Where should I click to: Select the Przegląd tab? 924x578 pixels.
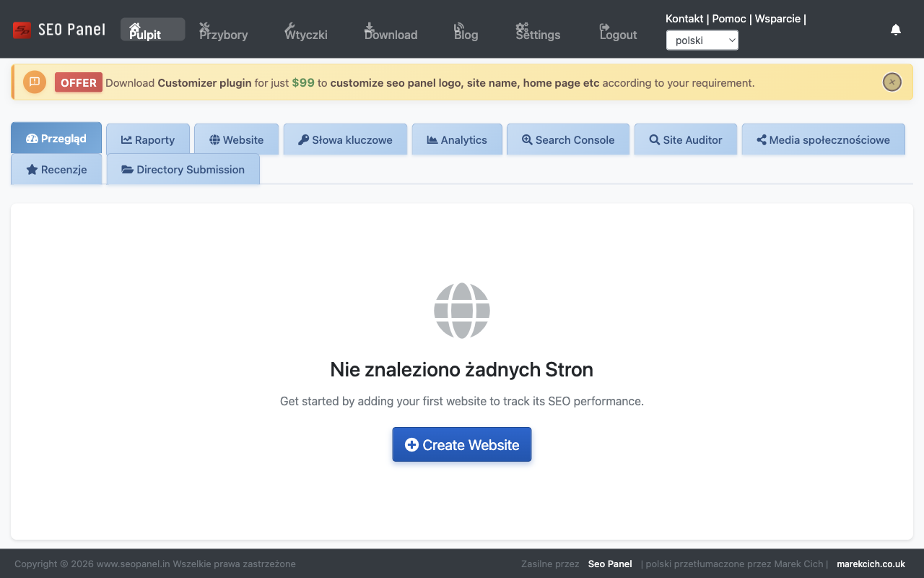point(56,138)
